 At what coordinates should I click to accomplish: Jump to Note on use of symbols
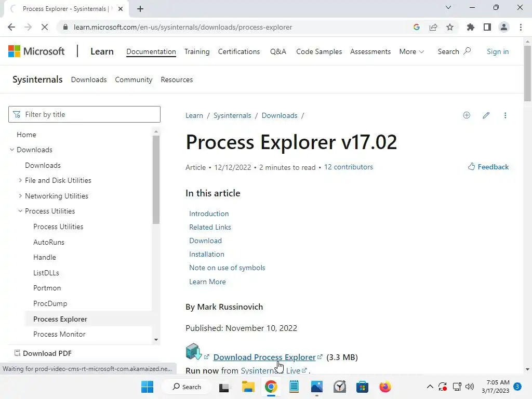point(227,268)
